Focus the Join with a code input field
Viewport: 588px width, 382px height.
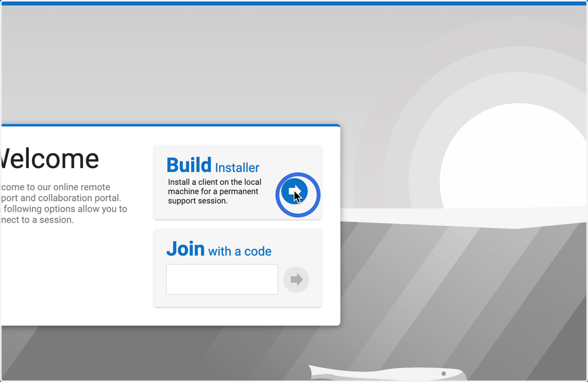[x=222, y=280]
